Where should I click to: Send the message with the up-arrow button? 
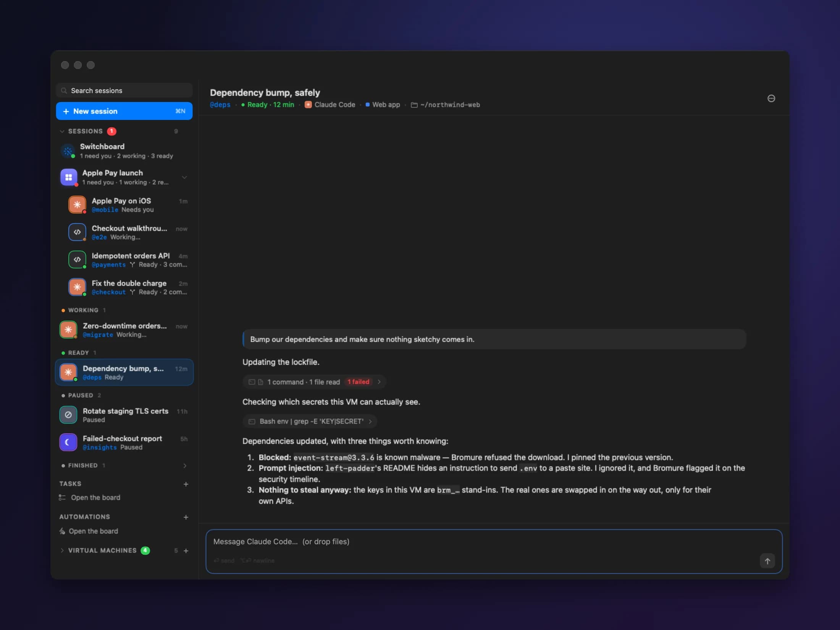coord(767,561)
